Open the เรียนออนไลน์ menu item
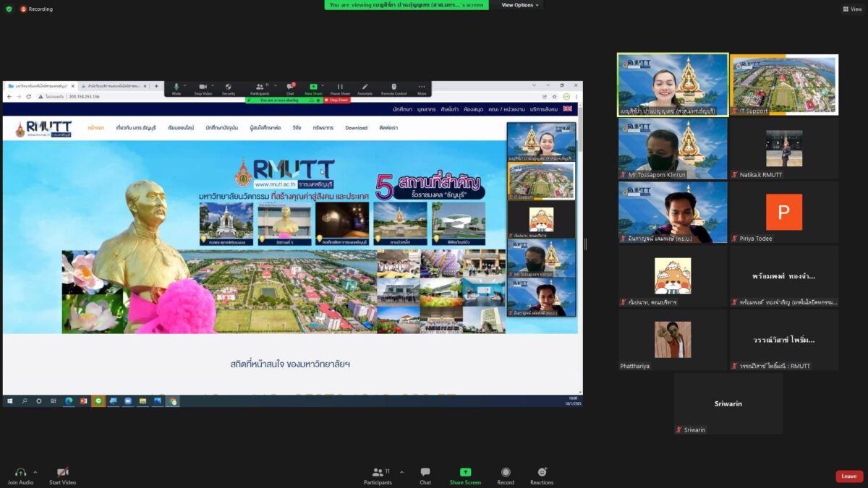Viewport: 868px width, 488px height. tap(181, 128)
